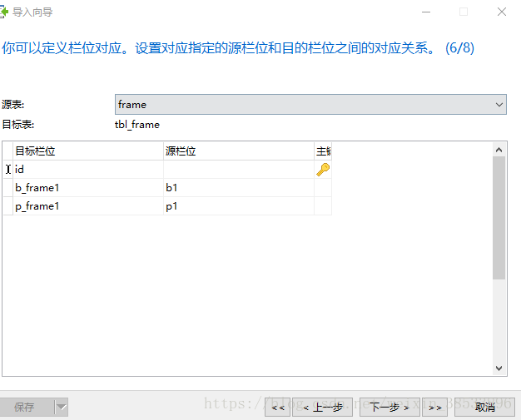Select the id target field cell

click(88, 170)
